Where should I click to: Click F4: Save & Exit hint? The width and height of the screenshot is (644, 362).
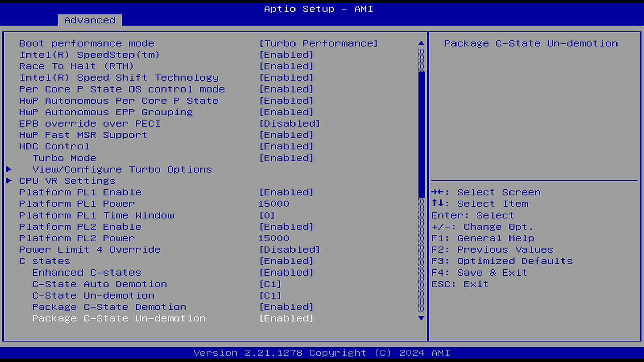479,273
